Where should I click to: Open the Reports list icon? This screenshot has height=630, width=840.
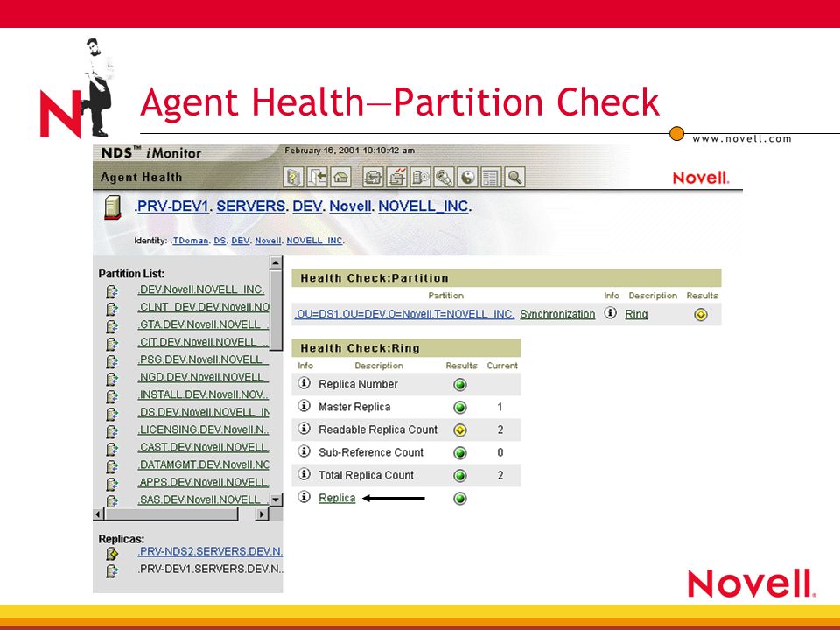click(x=491, y=178)
